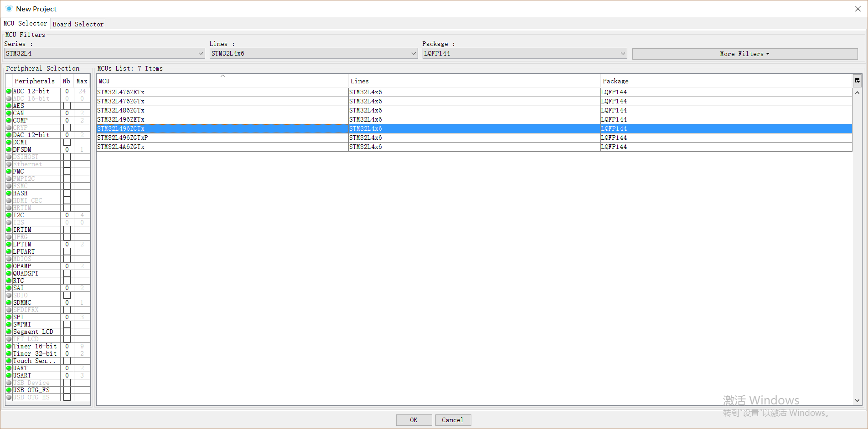Click the USART Nb value field
Viewport: 868px width, 429px height.
[67, 375]
